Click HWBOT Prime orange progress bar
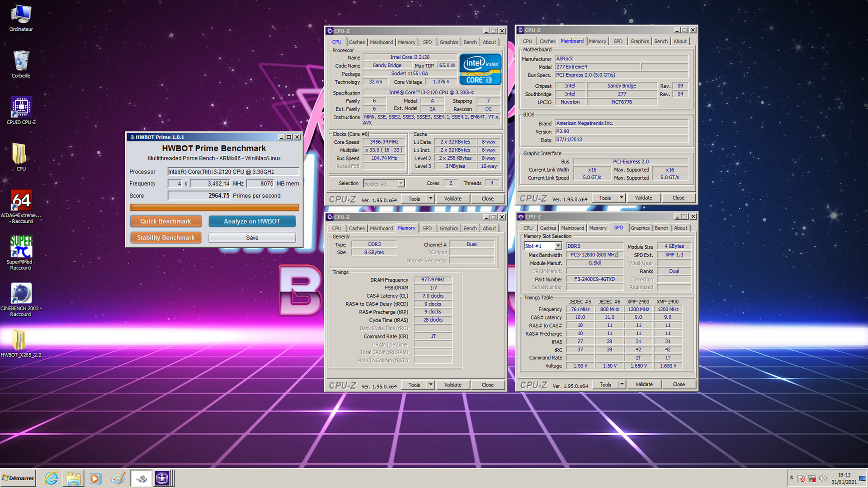The width and height of the screenshot is (868, 488). pos(214,207)
